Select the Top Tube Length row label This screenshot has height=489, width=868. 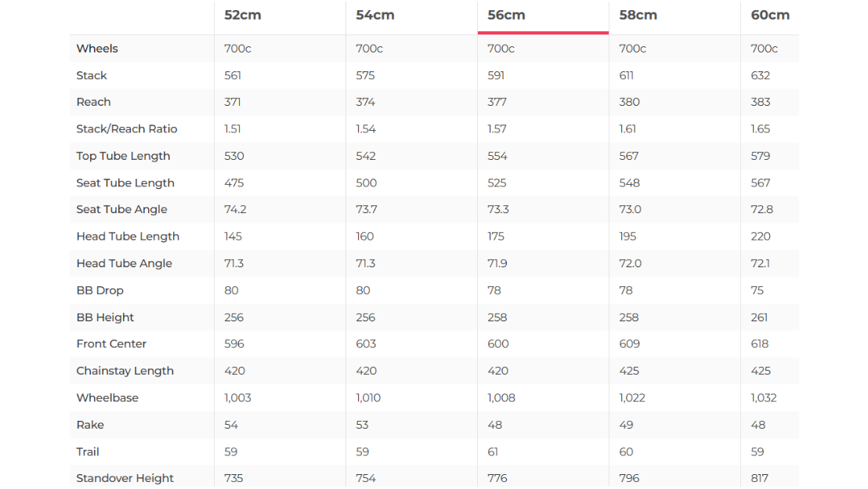click(x=123, y=156)
